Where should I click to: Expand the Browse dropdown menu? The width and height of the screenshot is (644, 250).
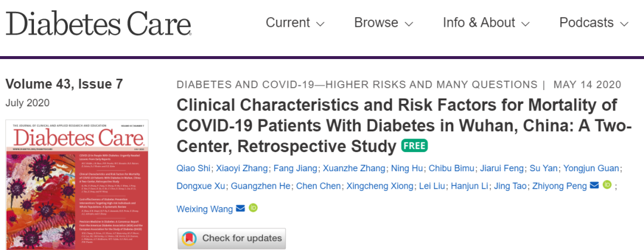click(x=383, y=23)
